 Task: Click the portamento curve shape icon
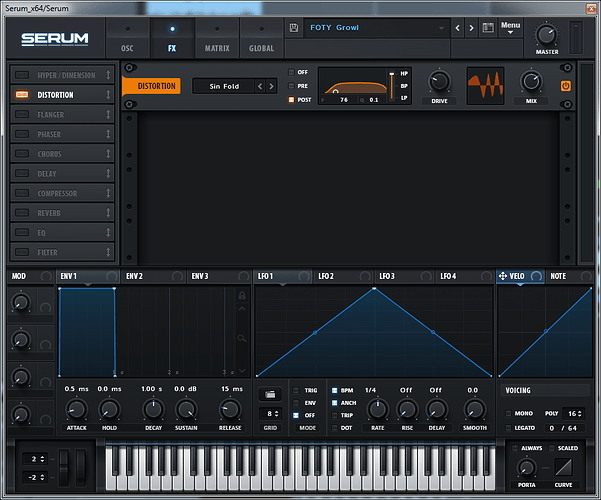pyautogui.click(x=563, y=468)
